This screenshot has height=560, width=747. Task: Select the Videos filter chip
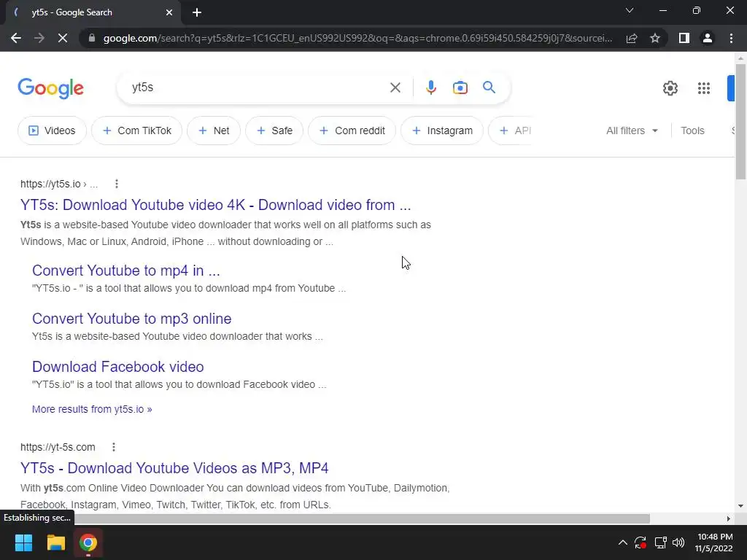coord(52,131)
